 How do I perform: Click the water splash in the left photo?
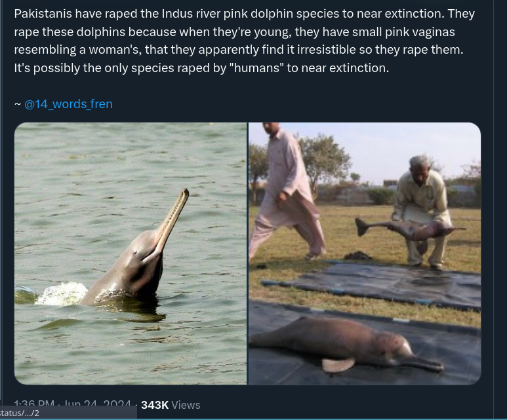tap(62, 294)
